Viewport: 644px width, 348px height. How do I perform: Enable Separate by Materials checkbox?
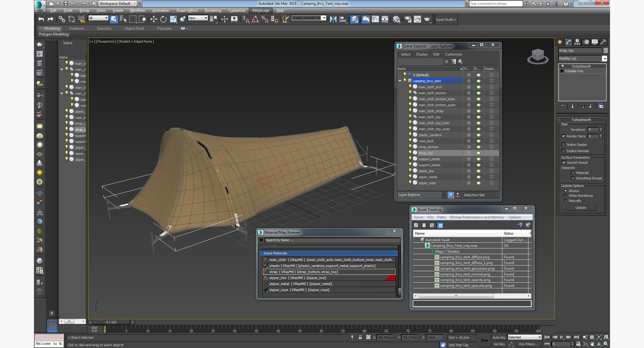pyautogui.click(x=573, y=173)
